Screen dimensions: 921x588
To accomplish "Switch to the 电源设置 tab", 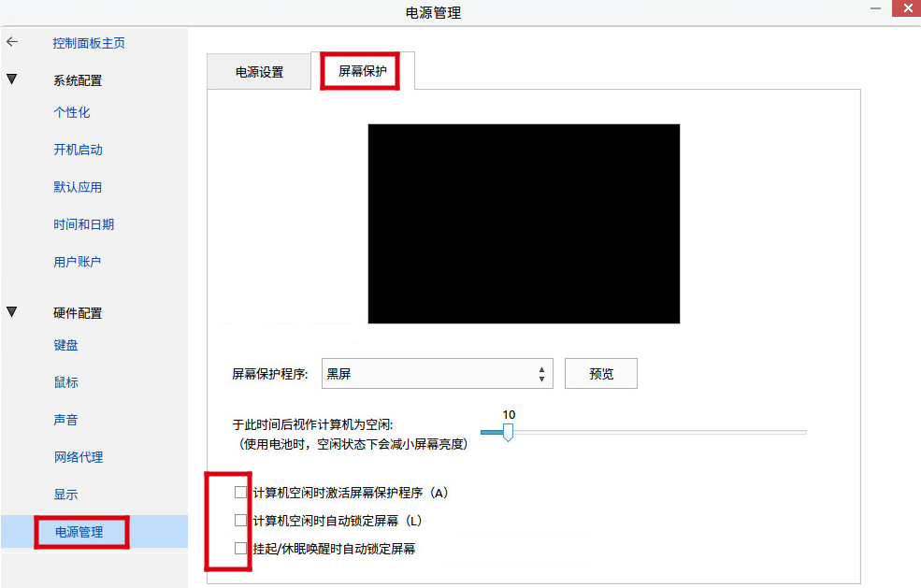I will (x=259, y=72).
